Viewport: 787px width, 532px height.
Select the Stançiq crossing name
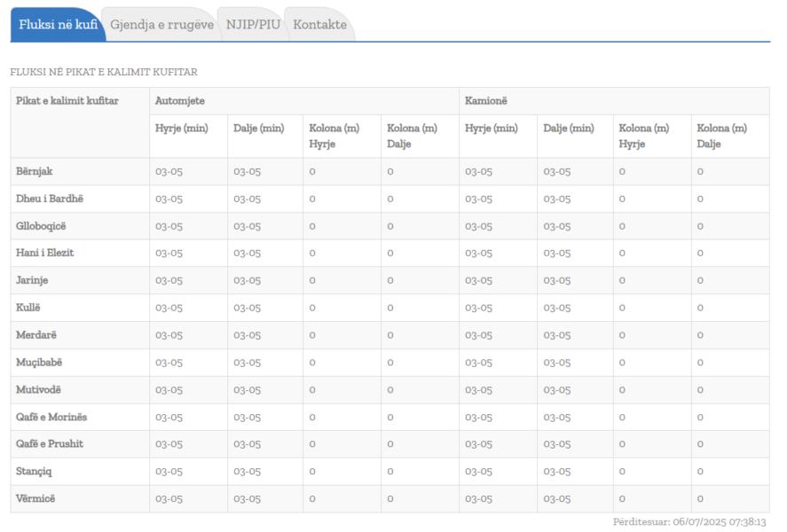pos(34,472)
